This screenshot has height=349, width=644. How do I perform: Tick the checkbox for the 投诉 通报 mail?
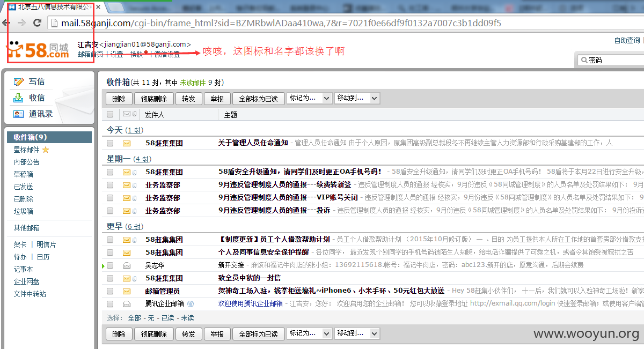pyautogui.click(x=110, y=211)
